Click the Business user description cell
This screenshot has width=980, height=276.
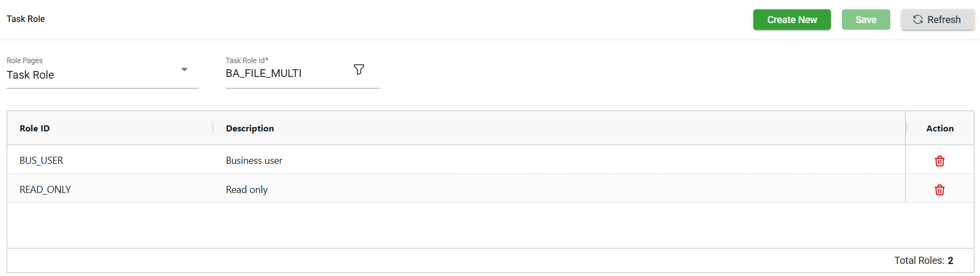pos(254,161)
